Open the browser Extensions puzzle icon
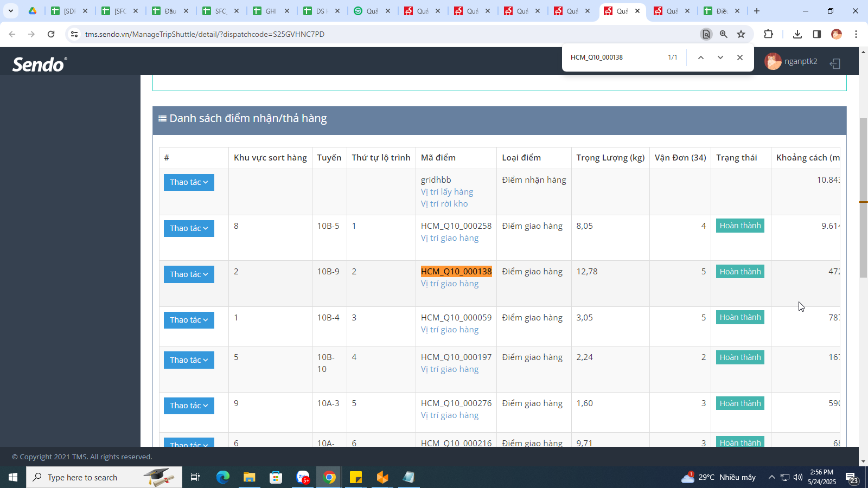The image size is (868, 488). (x=768, y=34)
